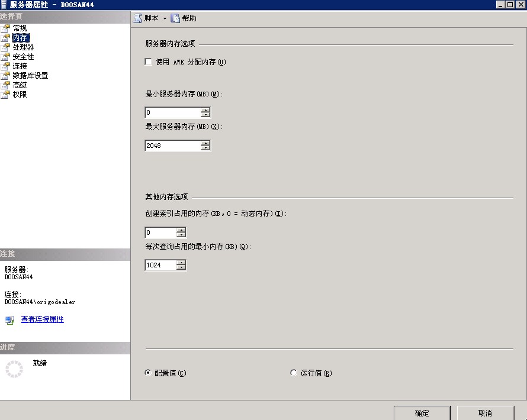Viewport: 527px width, 420px height.
Task: Click the 安全性 page icon
Action: point(5,56)
